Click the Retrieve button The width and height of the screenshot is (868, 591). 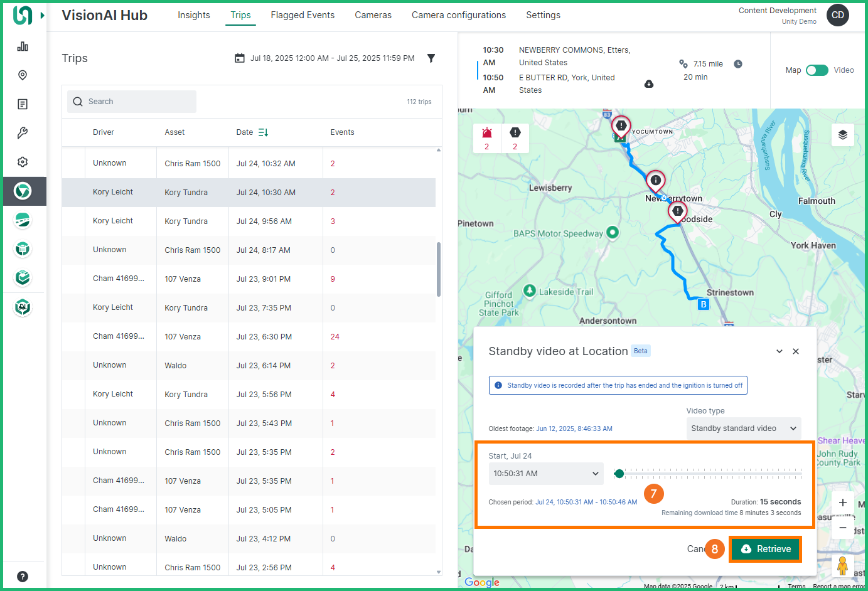(765, 549)
